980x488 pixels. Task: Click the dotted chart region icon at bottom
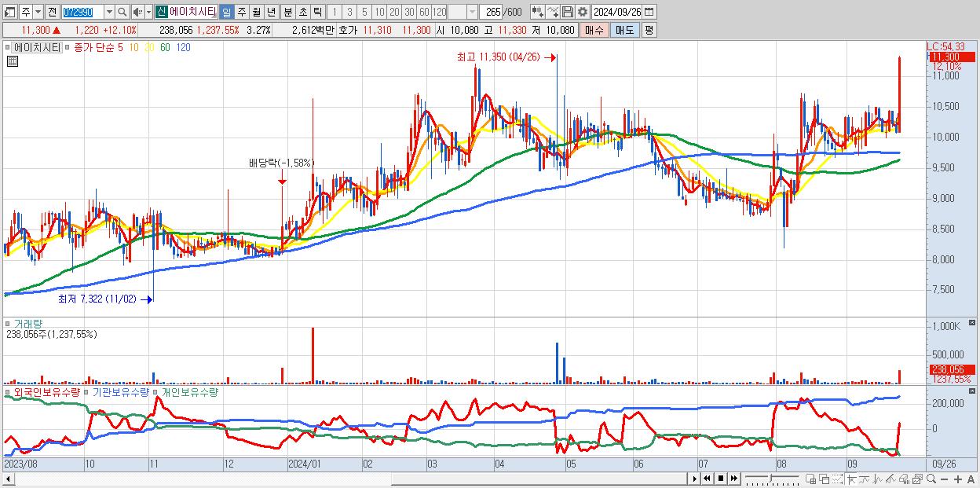point(837,479)
